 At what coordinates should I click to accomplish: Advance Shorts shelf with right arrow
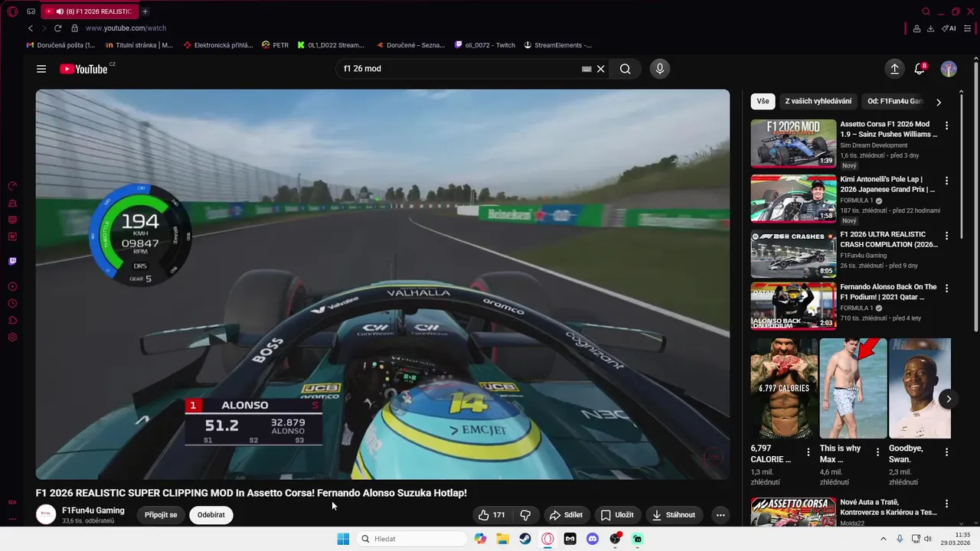949,399
